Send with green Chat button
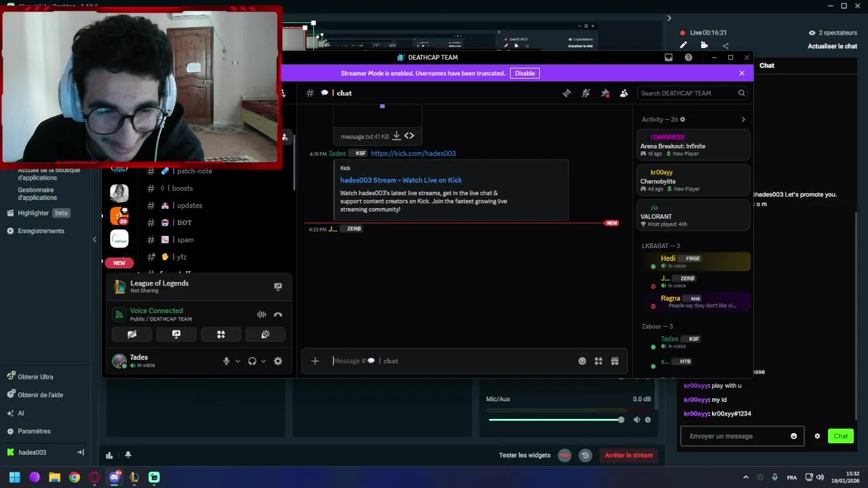 (841, 436)
